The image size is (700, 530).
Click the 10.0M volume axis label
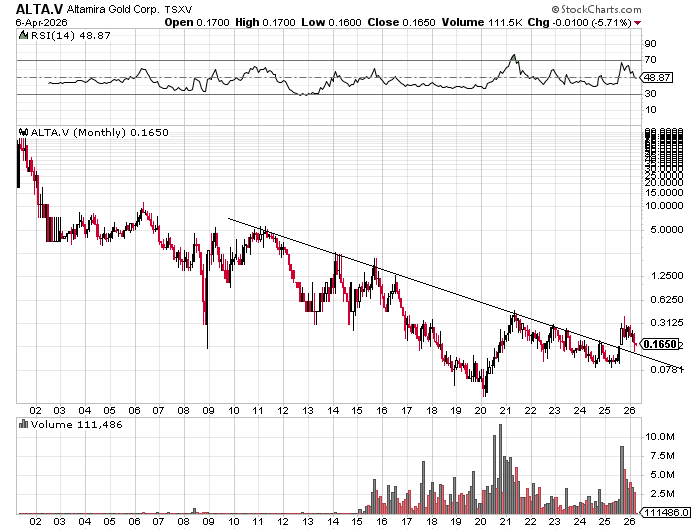659,437
